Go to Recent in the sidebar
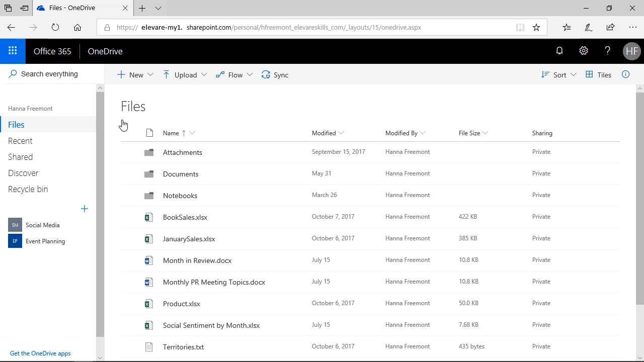 coord(20,141)
